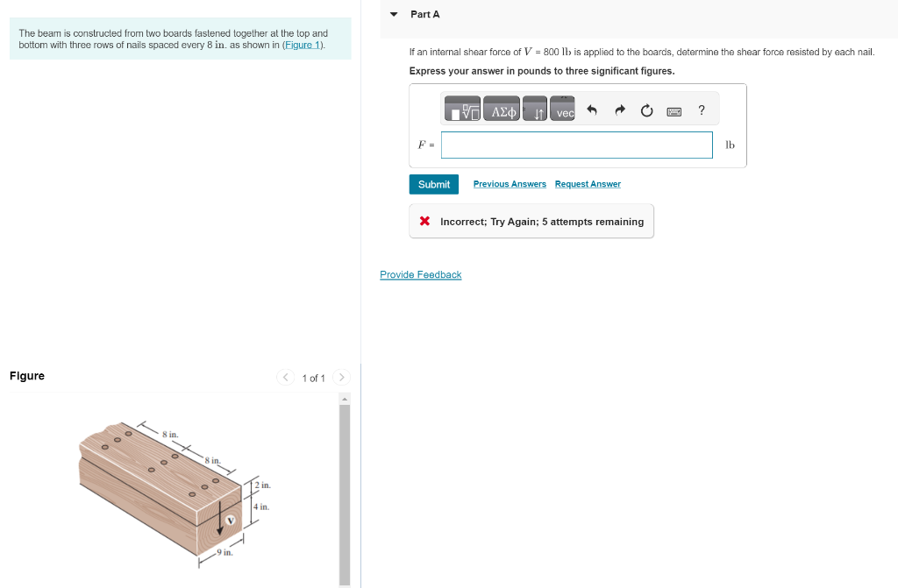Screen dimensions: 898x588
Task: View Previous Answers for Part A
Action: [510, 183]
